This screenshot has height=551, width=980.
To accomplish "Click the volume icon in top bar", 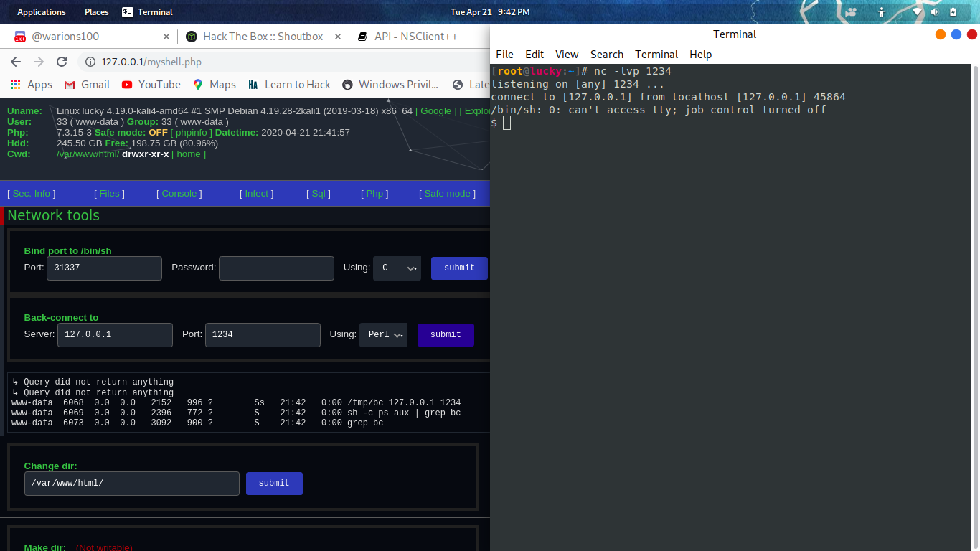I will tap(935, 11).
